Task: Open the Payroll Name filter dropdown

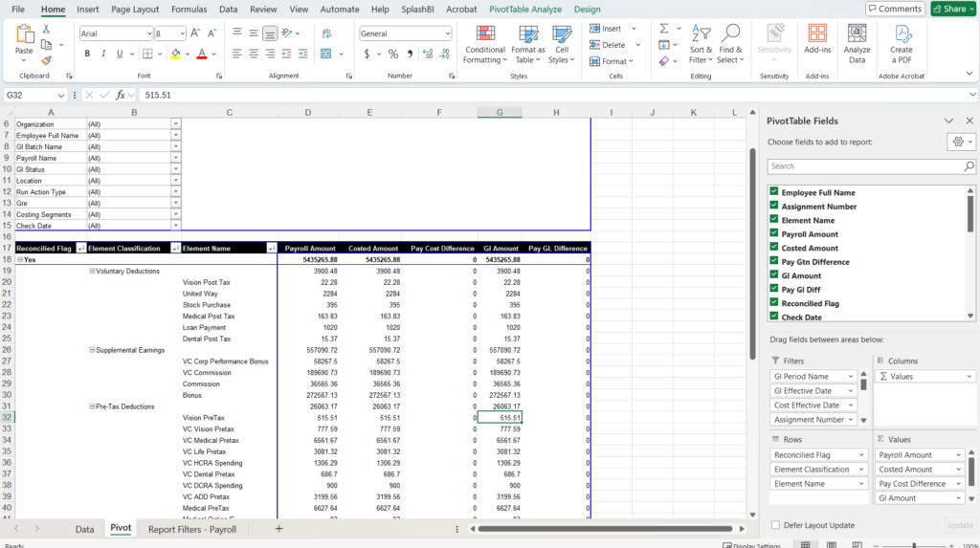Action: pos(175,158)
